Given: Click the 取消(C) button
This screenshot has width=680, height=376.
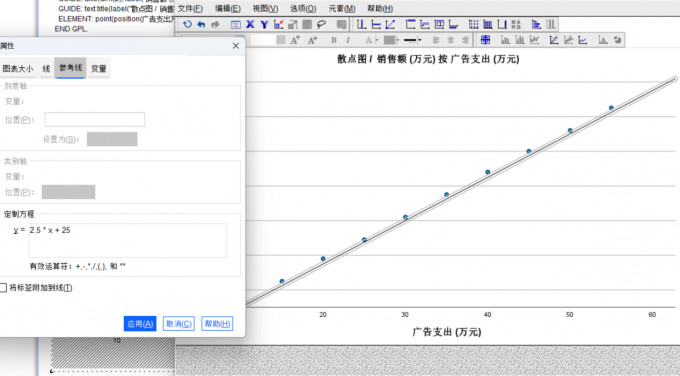Looking at the screenshot, I should click(x=179, y=324).
